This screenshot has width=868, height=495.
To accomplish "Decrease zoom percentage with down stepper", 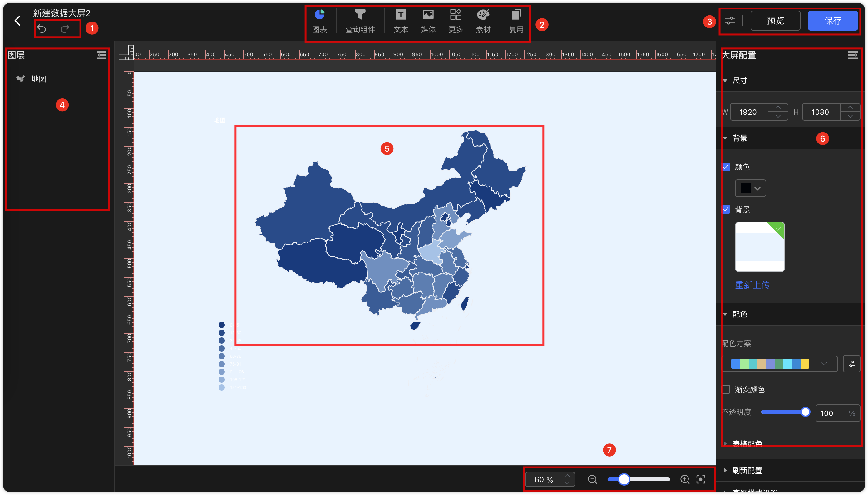I will coord(567,483).
